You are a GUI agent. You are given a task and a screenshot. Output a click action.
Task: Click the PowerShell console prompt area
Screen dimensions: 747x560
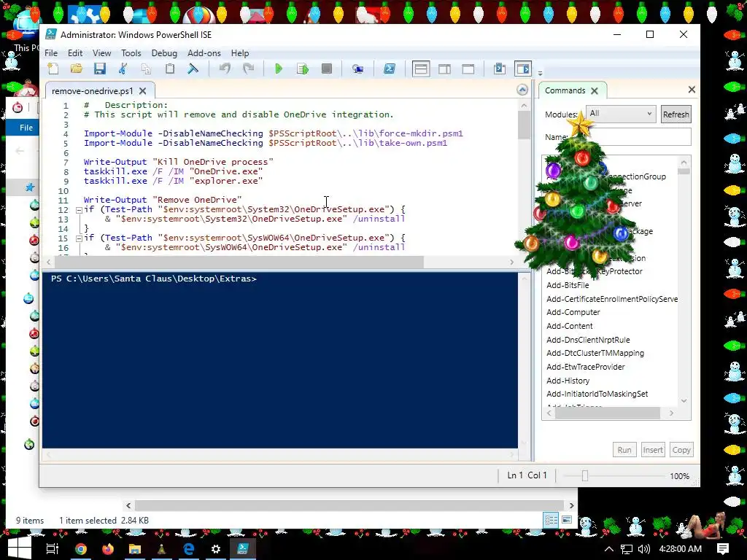[280, 360]
